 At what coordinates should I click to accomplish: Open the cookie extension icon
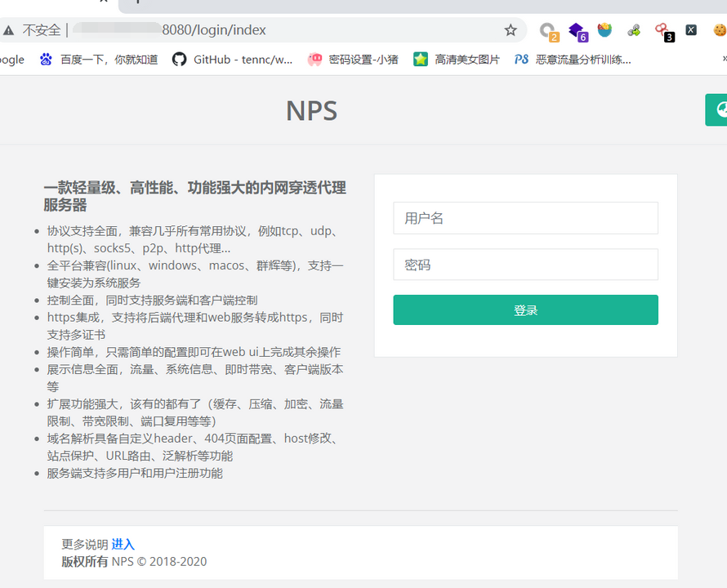pos(720,30)
